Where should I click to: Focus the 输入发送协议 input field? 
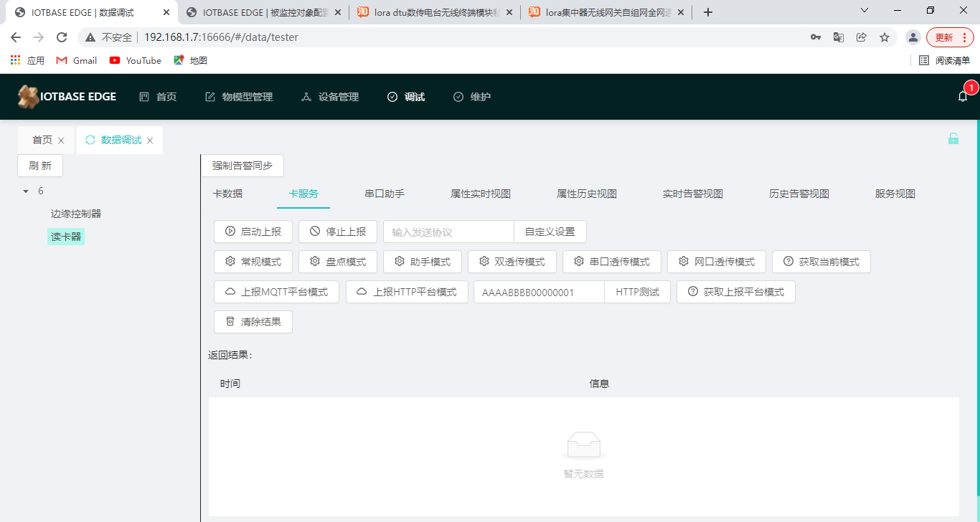pyautogui.click(x=448, y=232)
